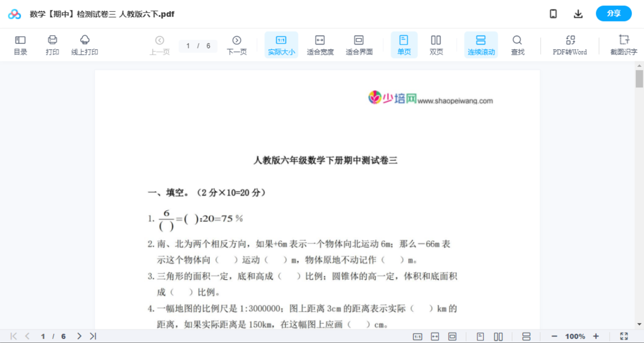Switch to 双页 two-page view
The width and height of the screenshot is (644, 343).
click(436, 45)
